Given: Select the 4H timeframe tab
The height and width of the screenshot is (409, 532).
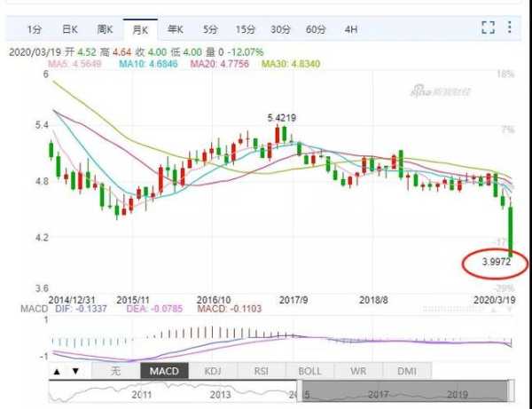Looking at the screenshot, I should point(351,29).
